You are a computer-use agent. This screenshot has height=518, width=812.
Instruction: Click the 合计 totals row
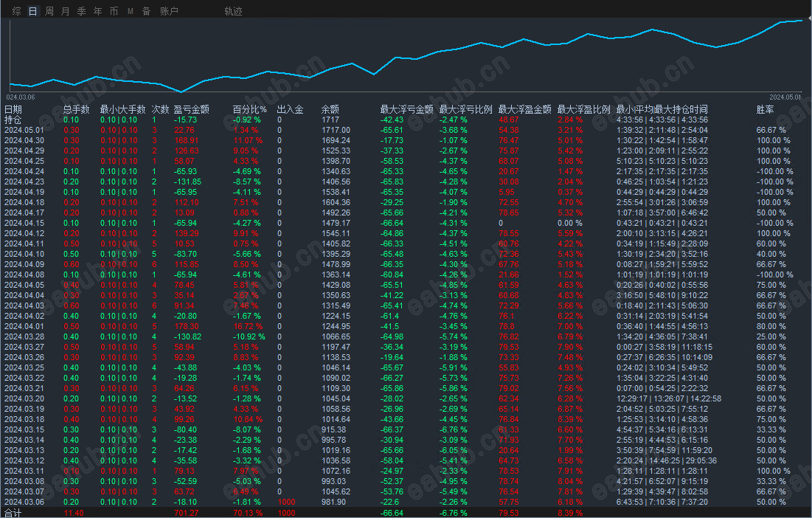tap(406, 513)
